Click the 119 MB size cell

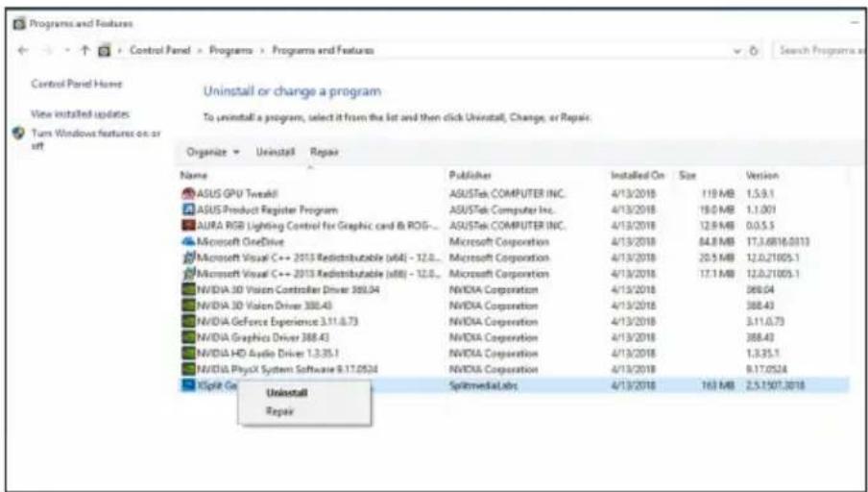[718, 194]
